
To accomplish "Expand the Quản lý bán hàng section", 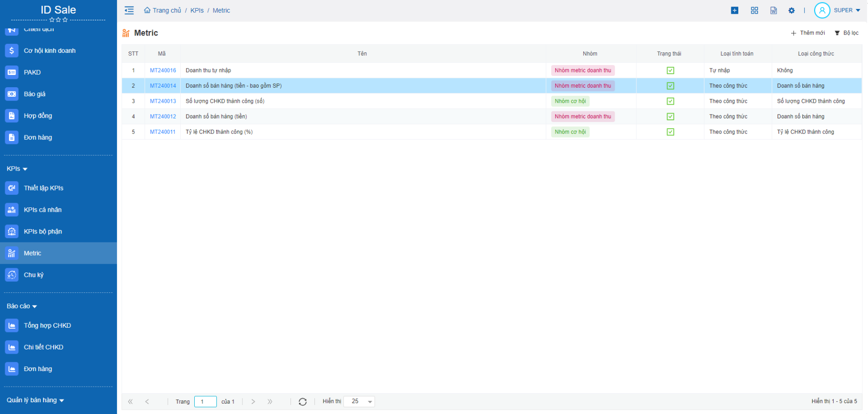I will (35, 400).
